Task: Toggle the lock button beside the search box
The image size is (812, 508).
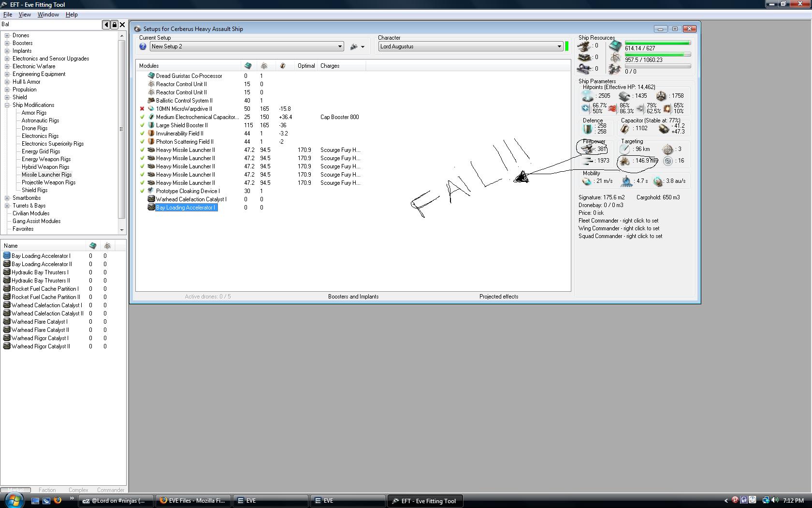Action: pos(114,25)
